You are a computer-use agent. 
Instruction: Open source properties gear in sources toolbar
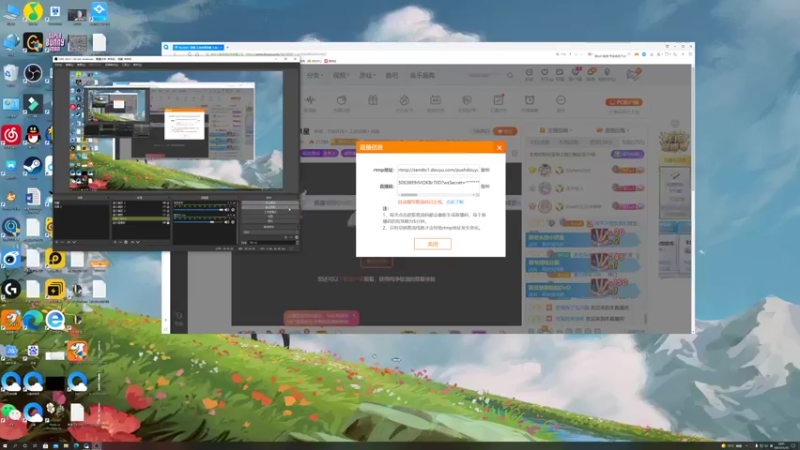pyautogui.click(x=126, y=242)
